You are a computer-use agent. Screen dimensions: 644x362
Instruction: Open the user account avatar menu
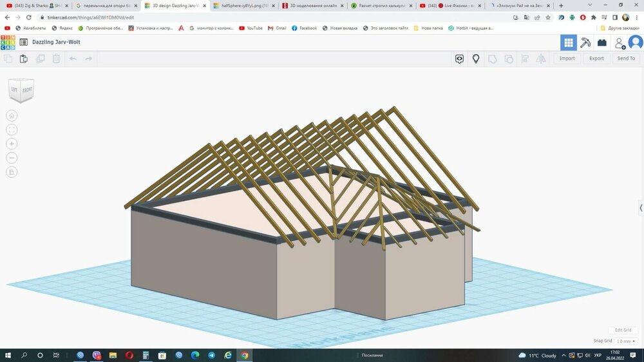point(635,43)
